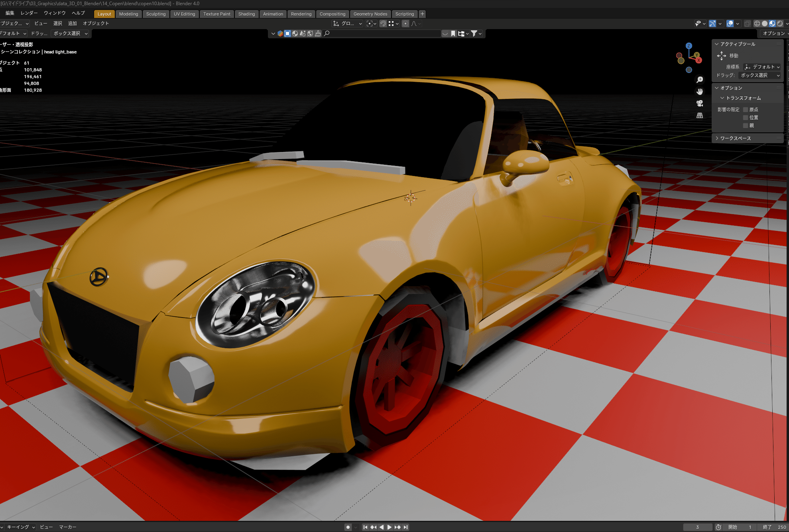This screenshot has width=789, height=532.
Task: Click the zoom magnifier icon beside the viewport
Action: click(700, 79)
